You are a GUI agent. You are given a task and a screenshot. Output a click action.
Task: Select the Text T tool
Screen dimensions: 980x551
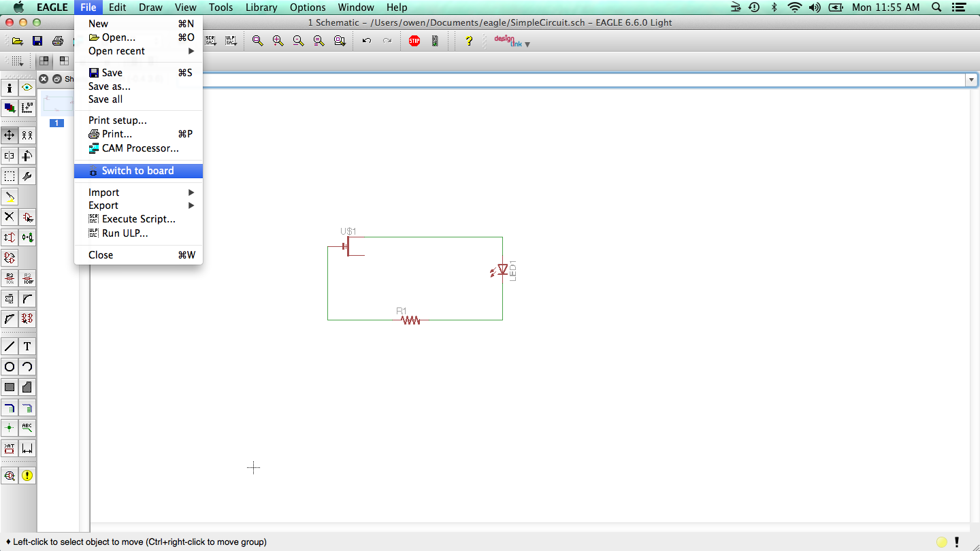coord(27,346)
